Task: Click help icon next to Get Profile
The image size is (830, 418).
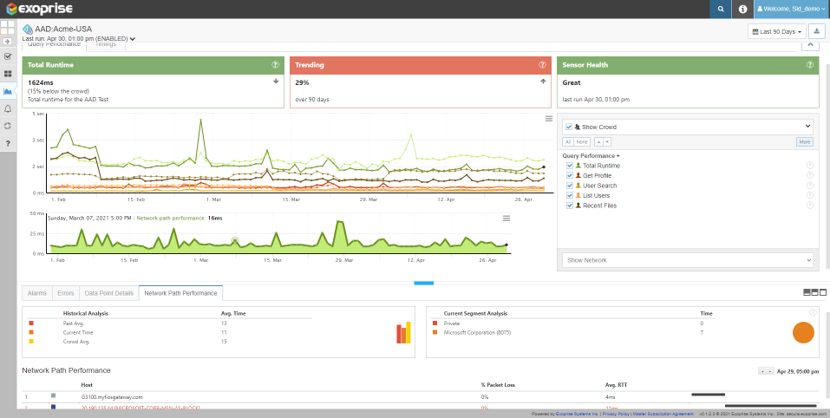Action: pyautogui.click(x=809, y=176)
